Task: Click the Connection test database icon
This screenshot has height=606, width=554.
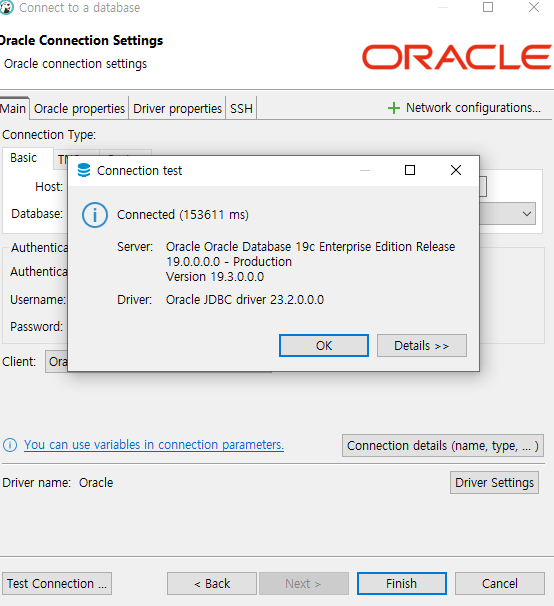Action: (x=84, y=170)
